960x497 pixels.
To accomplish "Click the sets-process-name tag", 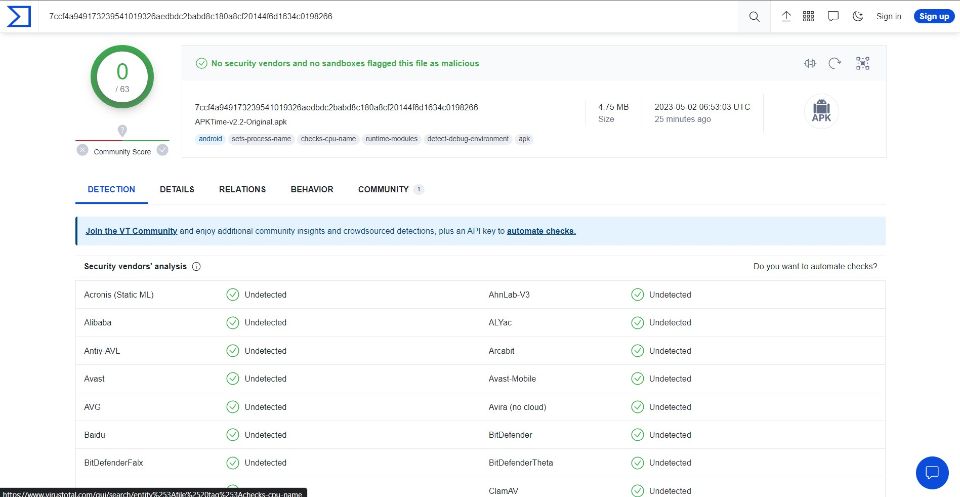I will tap(261, 139).
